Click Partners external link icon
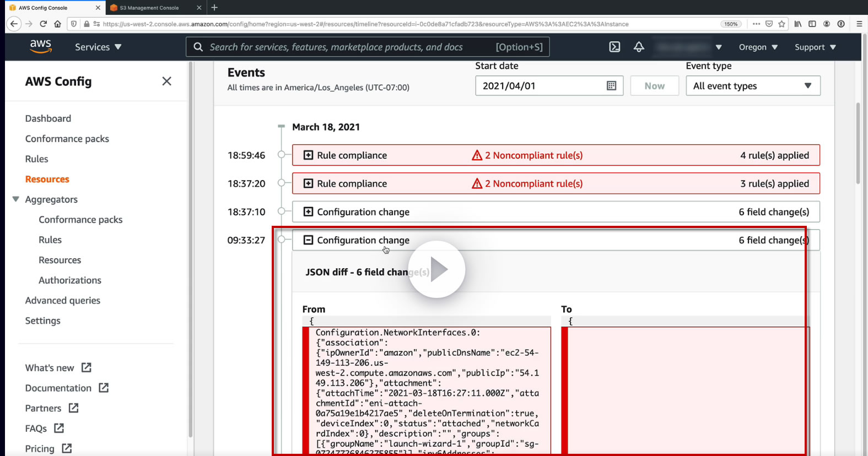Viewport: 868px width, 456px height. click(74, 408)
